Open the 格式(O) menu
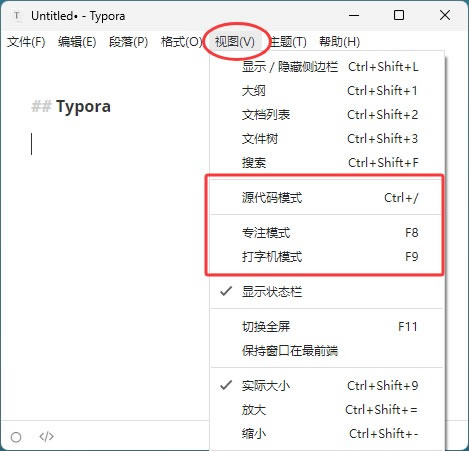Screen dimensions: 469x451 181,42
